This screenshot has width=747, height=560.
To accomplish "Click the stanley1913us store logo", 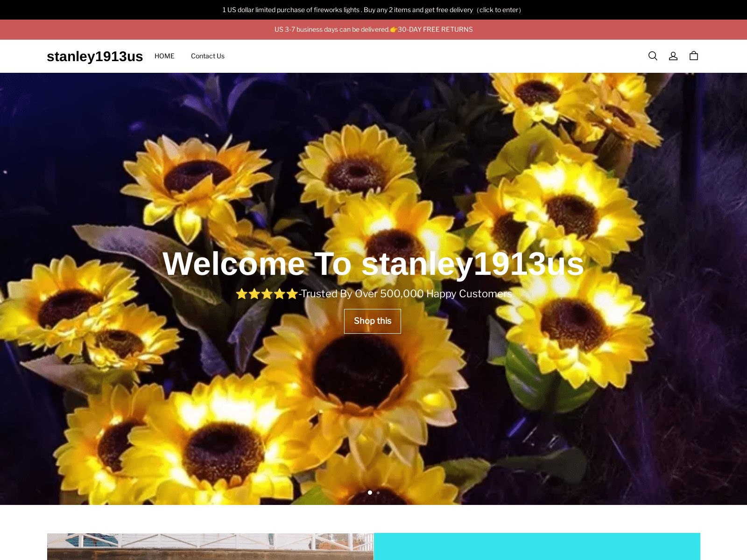I will pyautogui.click(x=95, y=56).
